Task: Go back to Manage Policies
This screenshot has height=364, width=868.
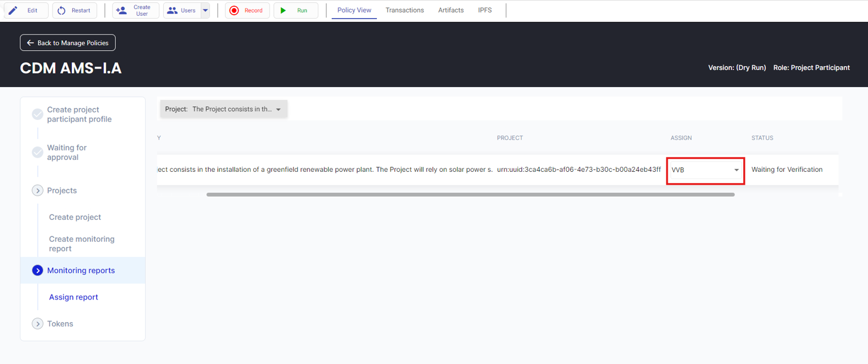Action: point(68,43)
